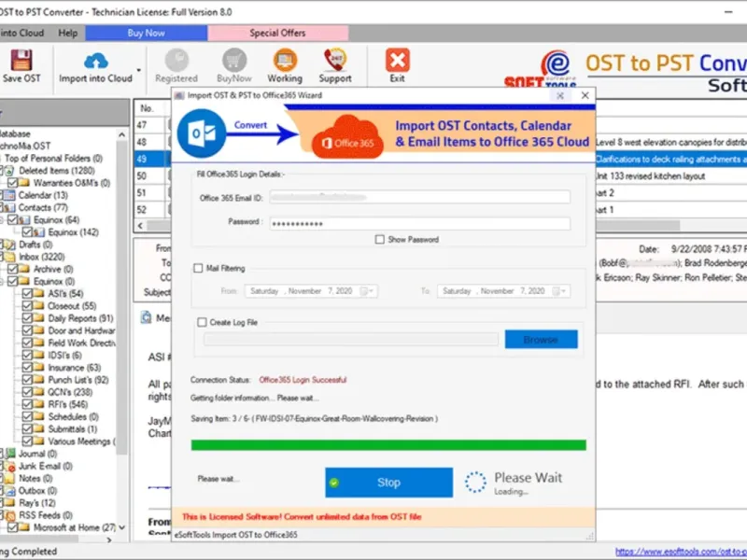Image resolution: width=747 pixels, height=560 pixels.
Task: Open the To date picker dropdown
Action: pyautogui.click(x=559, y=291)
